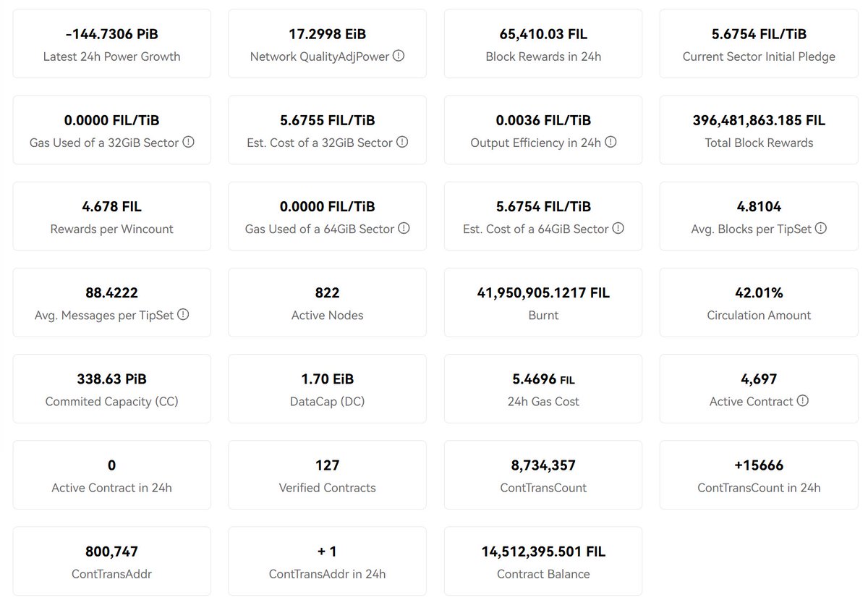868x608 pixels.
Task: Click the Burnt FIL amount card
Action: 542,302
